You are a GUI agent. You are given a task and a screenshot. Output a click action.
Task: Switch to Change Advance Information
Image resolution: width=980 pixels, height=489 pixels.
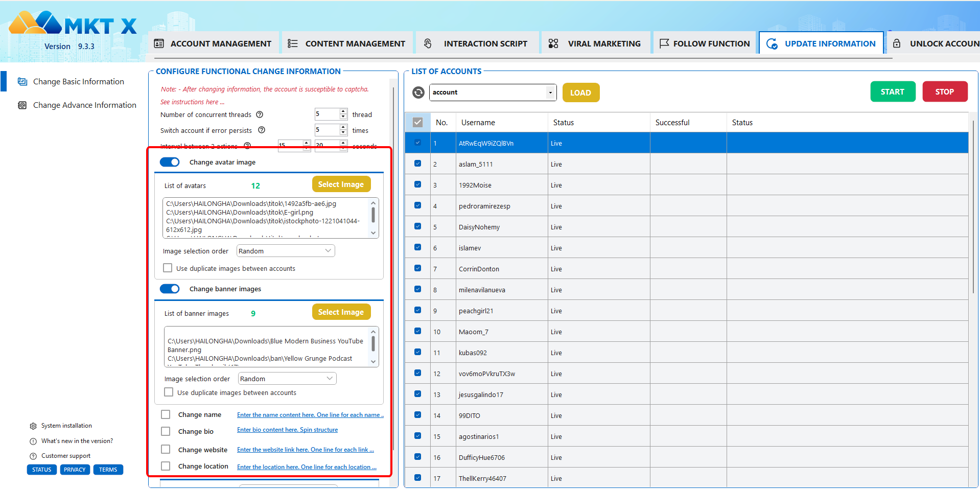[x=84, y=105]
